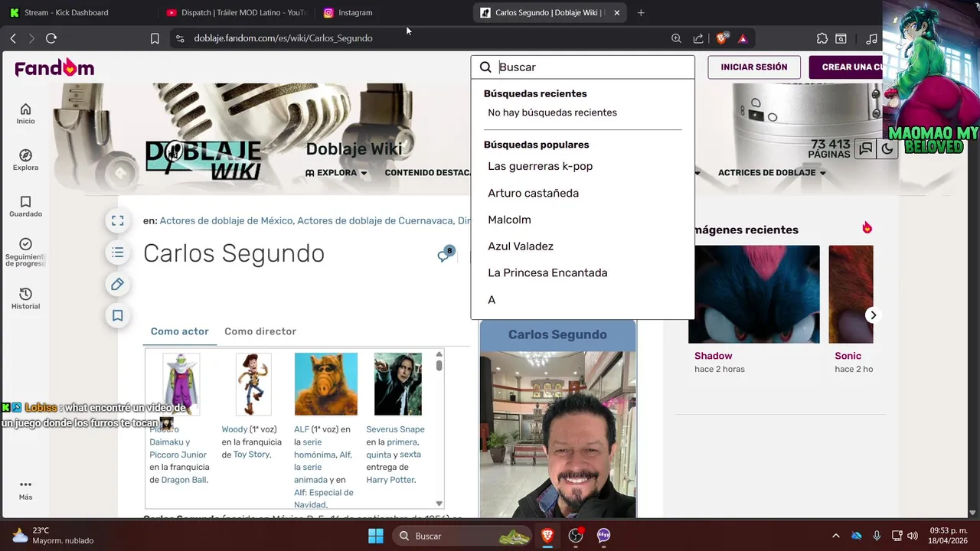This screenshot has width=980, height=551.
Task: Open the table of contents list icon
Action: (117, 253)
